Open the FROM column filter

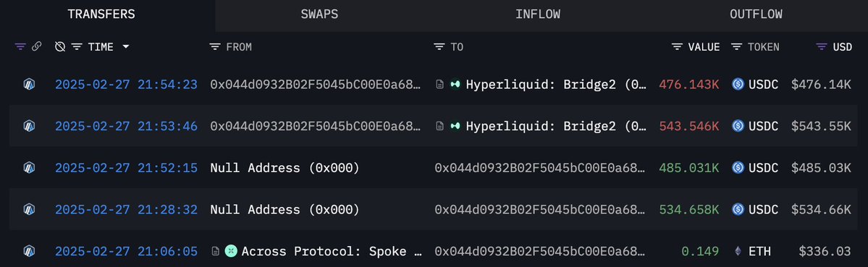tap(215, 47)
